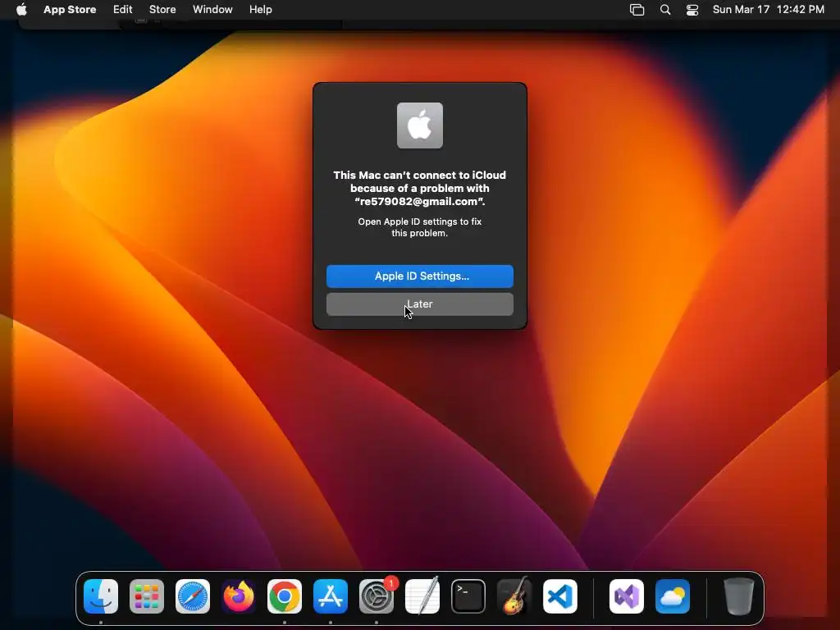This screenshot has width=840, height=630.
Task: Click the 'Open Apple ID settings' message text
Action: (x=419, y=227)
